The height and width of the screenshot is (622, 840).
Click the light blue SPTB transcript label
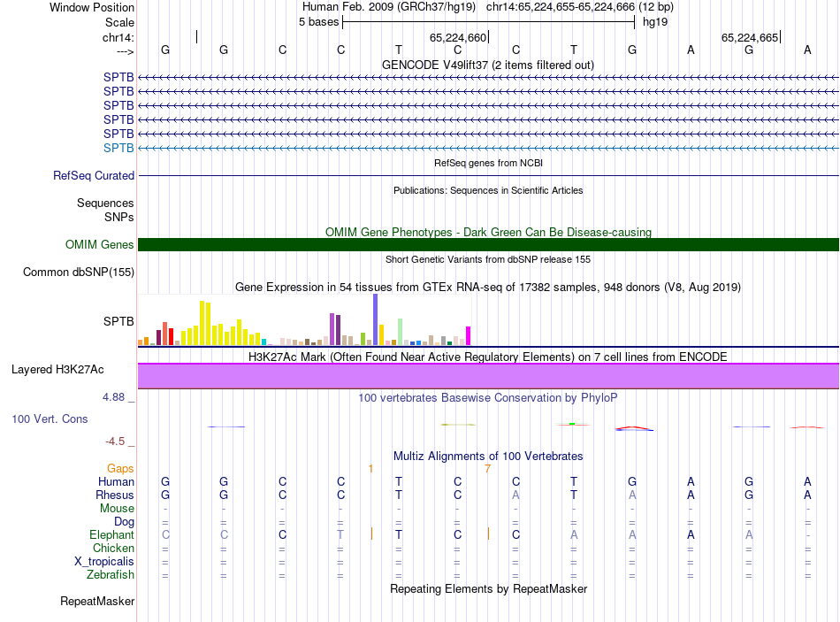[x=118, y=148]
